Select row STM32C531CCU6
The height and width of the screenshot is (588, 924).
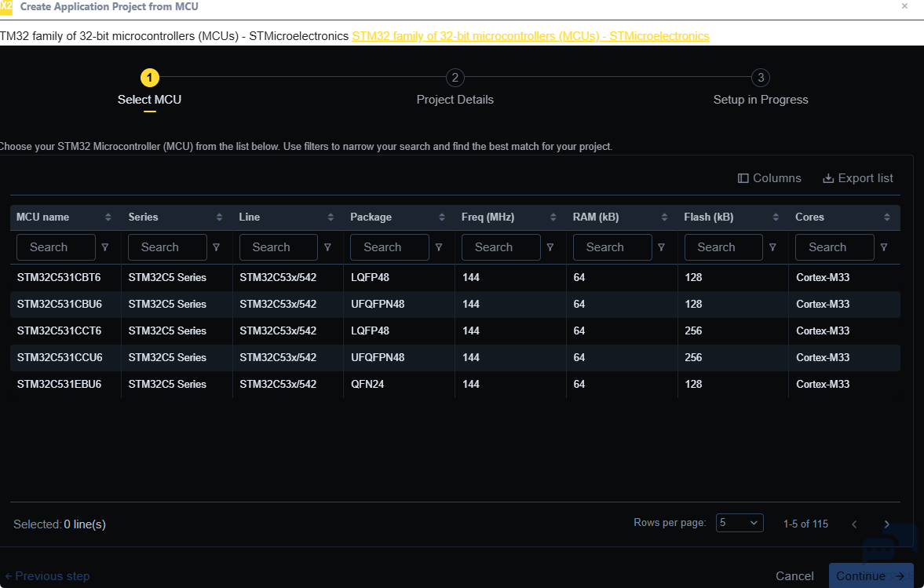coord(455,357)
